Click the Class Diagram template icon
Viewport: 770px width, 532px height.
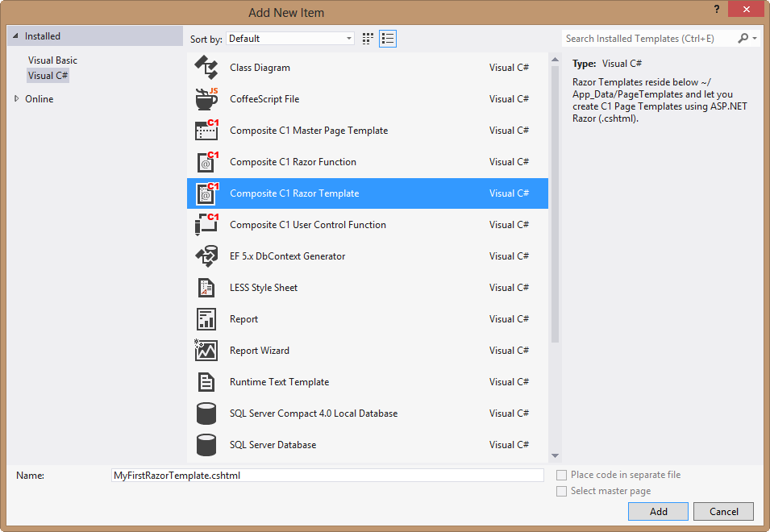coord(206,68)
